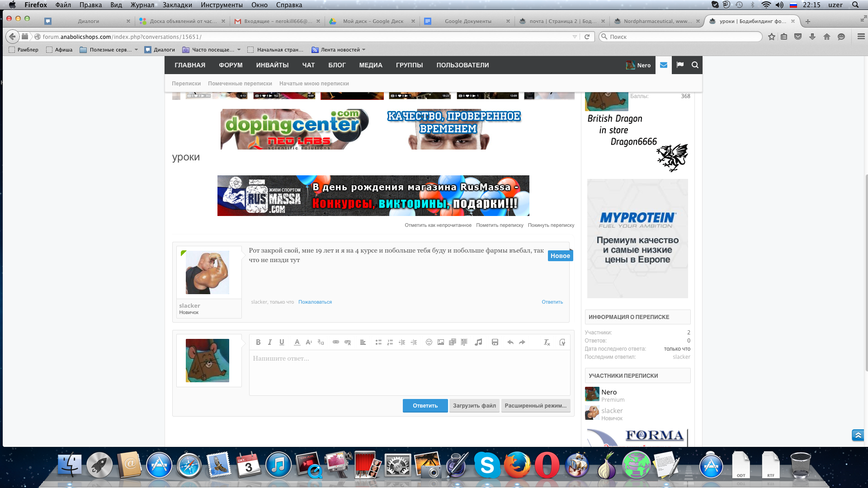868x488 pixels.
Task: Click the insert link icon
Action: (336, 342)
